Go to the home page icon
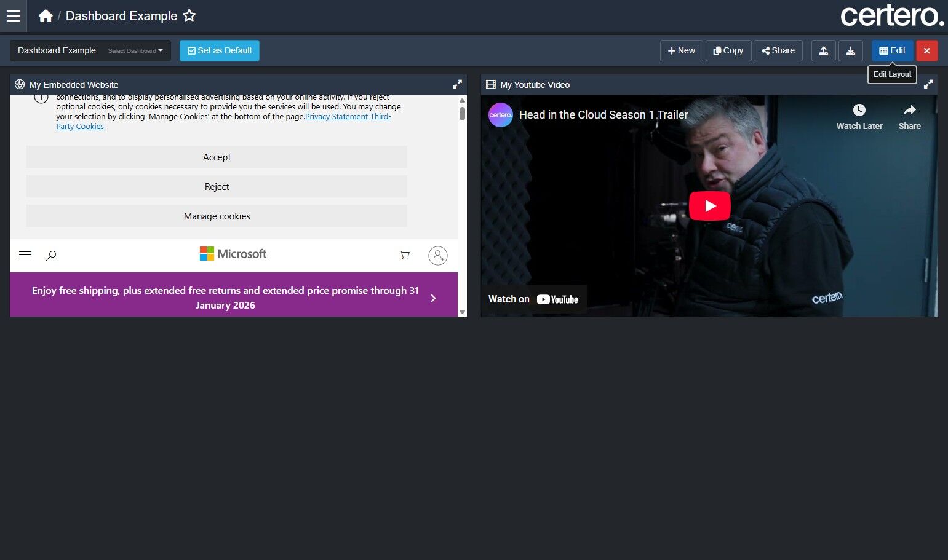948x560 pixels. click(46, 16)
